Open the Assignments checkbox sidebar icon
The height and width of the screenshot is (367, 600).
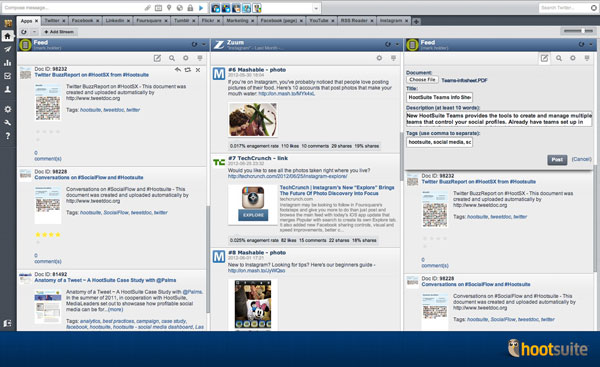pos(7,76)
